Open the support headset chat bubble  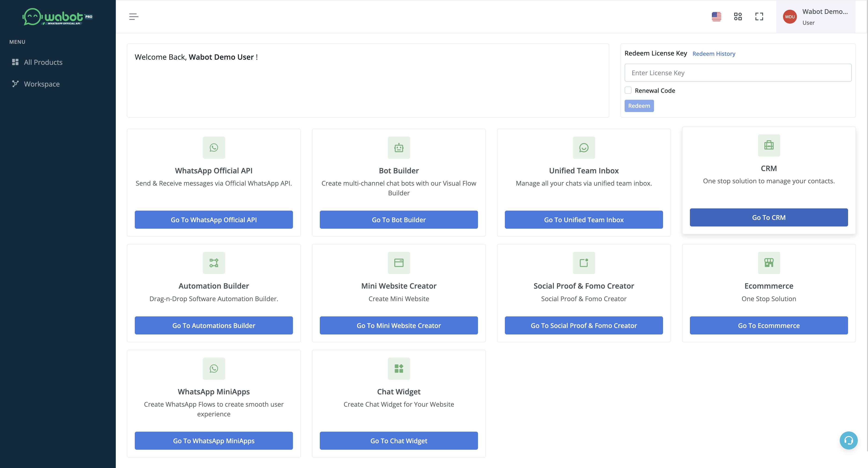click(x=849, y=440)
